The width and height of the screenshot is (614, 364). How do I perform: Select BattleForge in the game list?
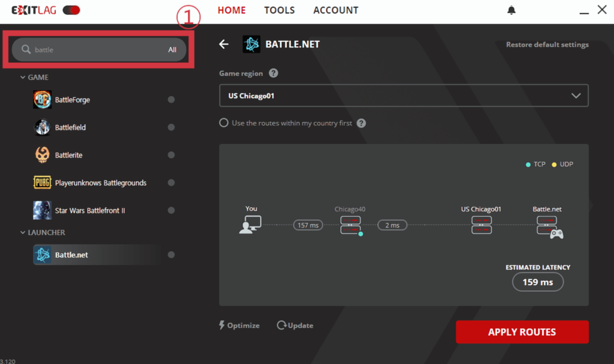(72, 100)
